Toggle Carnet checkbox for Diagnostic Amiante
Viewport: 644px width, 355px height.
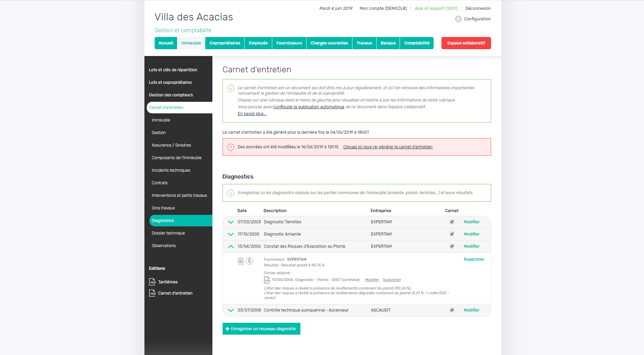452,234
